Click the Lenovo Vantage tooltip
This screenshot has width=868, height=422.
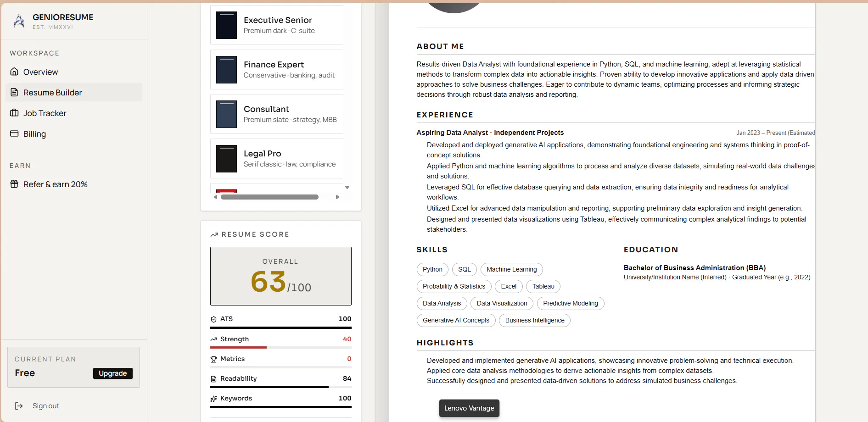pos(469,408)
